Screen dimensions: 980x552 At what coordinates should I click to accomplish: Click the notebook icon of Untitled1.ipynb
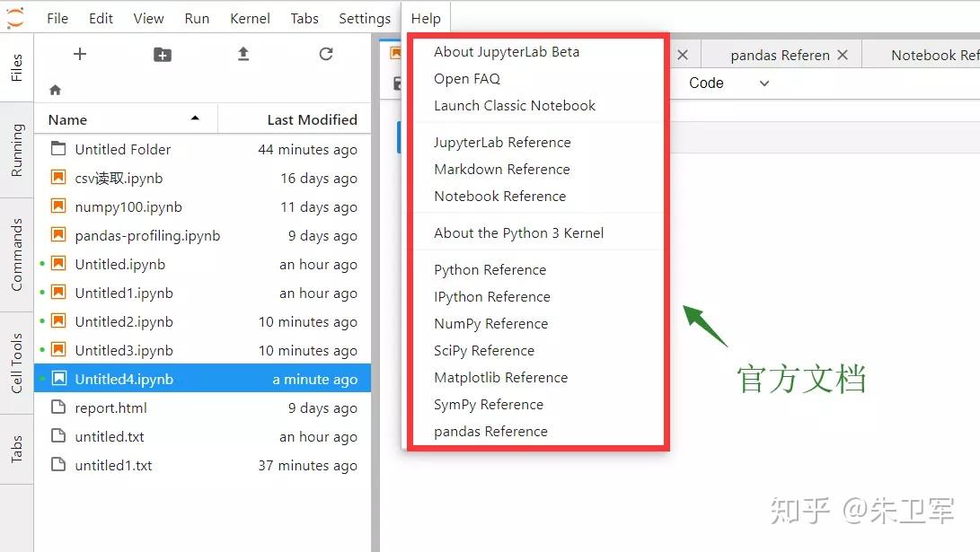click(58, 293)
